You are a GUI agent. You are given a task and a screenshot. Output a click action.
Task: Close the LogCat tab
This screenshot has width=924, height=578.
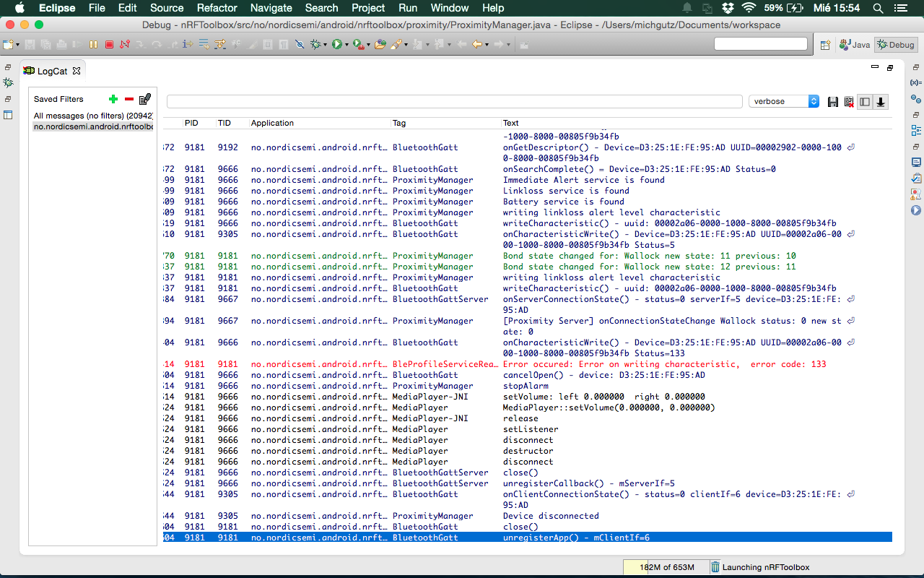click(77, 71)
